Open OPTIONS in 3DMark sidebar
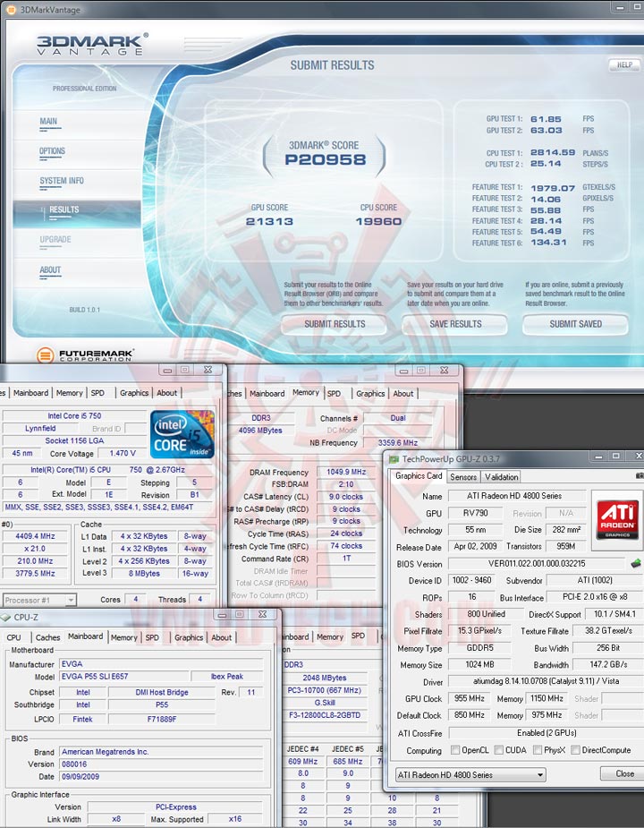Screen dimensions: 644x828 click(52, 151)
